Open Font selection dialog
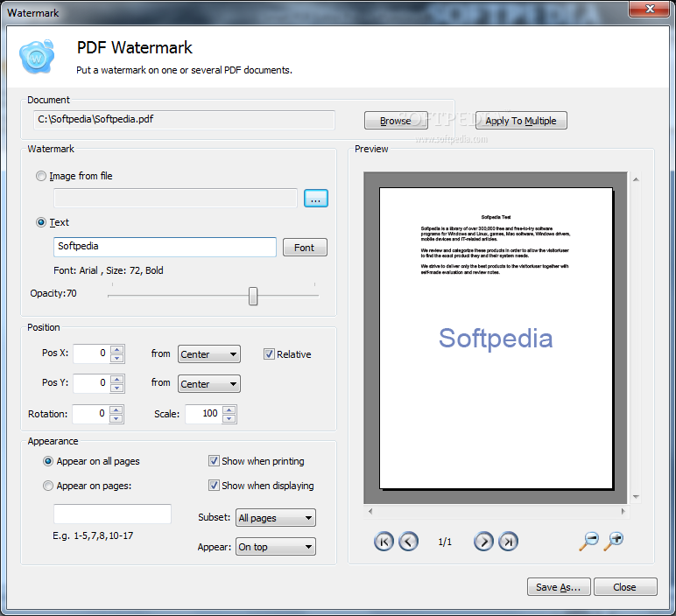 pos(305,248)
